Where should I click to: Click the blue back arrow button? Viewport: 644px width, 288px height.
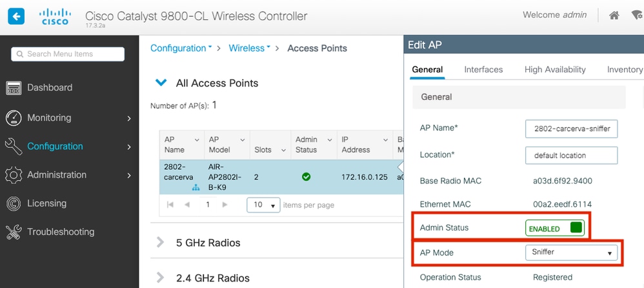coord(16,16)
